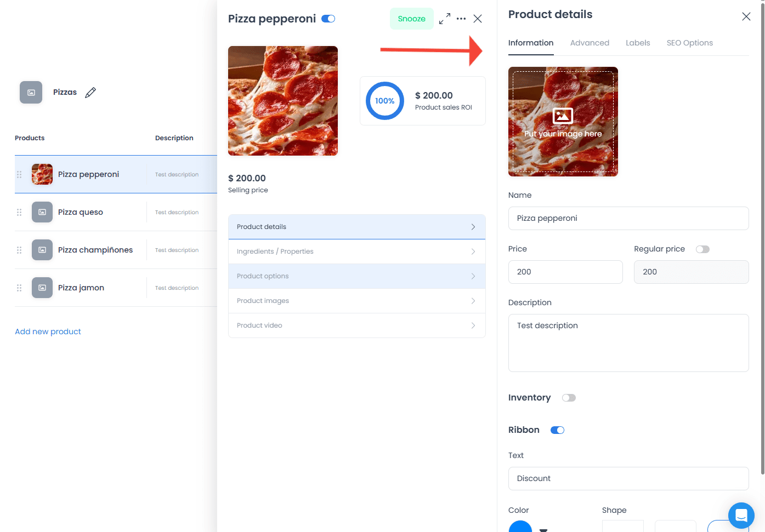Select the Pizza queso product row
Viewport: 765px width, 532px height.
click(116, 212)
